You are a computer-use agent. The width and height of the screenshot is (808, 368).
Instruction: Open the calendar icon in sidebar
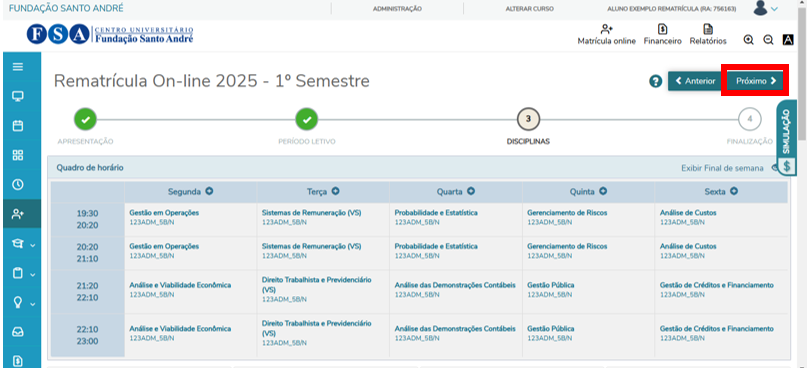coord(18,126)
